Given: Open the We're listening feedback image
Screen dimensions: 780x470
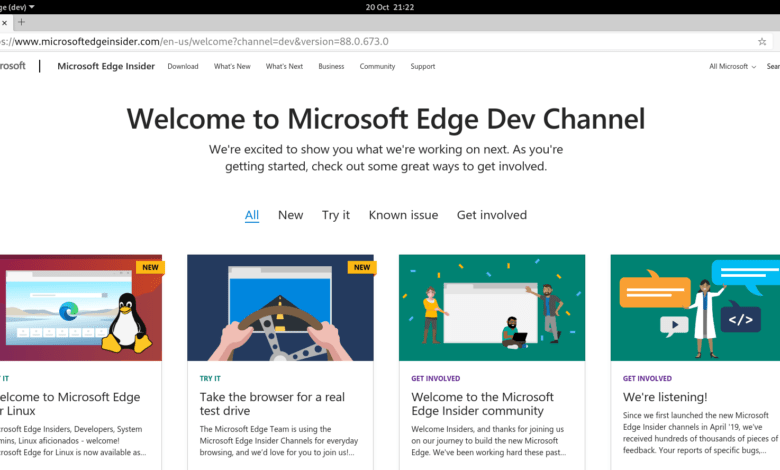Looking at the screenshot, I should click(695, 308).
